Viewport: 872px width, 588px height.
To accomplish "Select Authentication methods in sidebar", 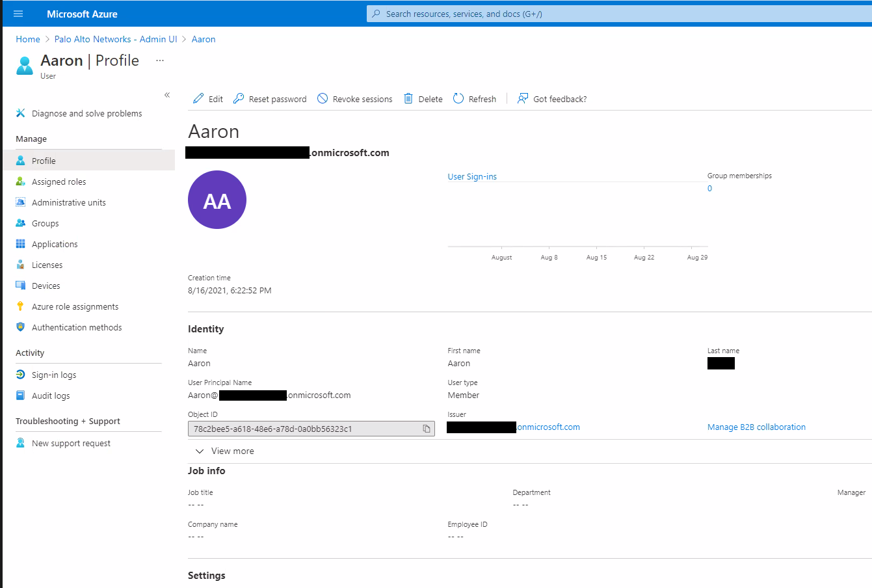I will click(x=77, y=328).
